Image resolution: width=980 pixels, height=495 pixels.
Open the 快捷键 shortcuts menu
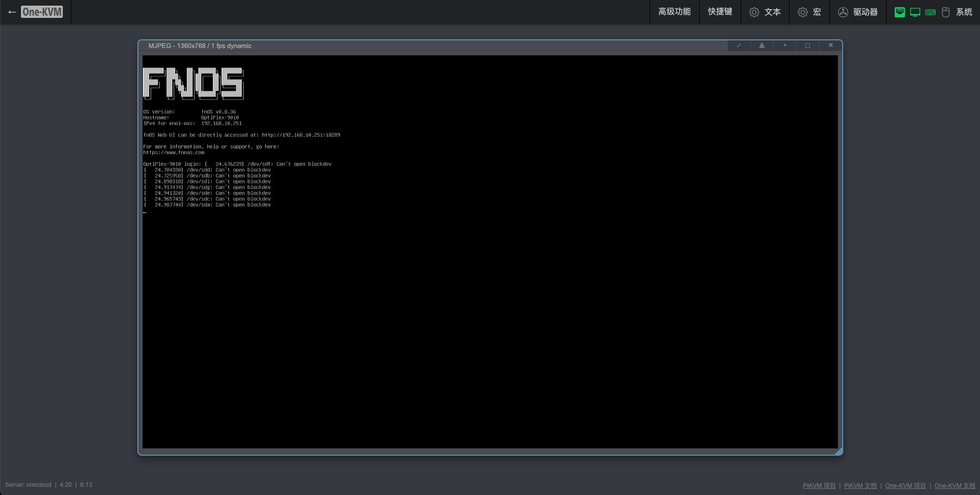720,12
